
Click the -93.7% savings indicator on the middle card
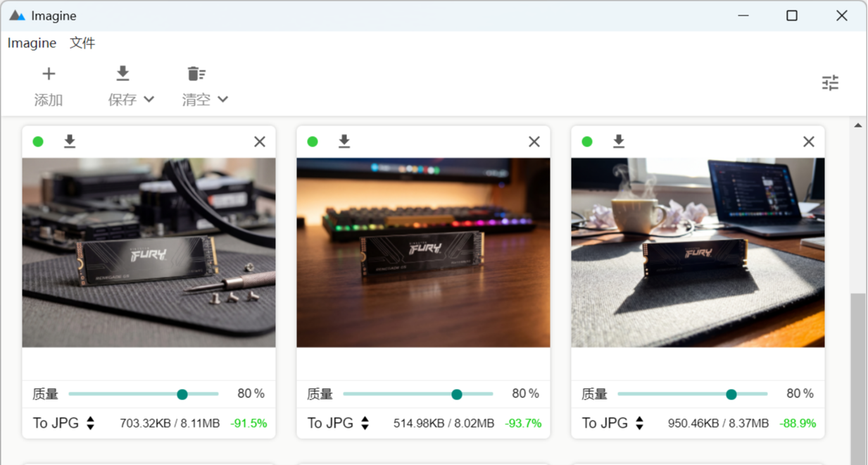pyautogui.click(x=522, y=423)
